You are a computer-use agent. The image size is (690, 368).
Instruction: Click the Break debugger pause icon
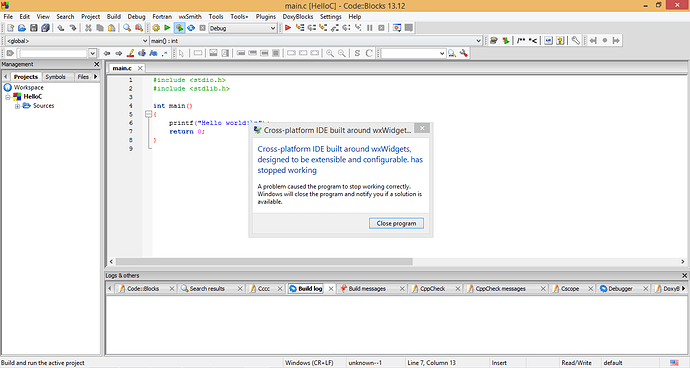tap(370, 28)
